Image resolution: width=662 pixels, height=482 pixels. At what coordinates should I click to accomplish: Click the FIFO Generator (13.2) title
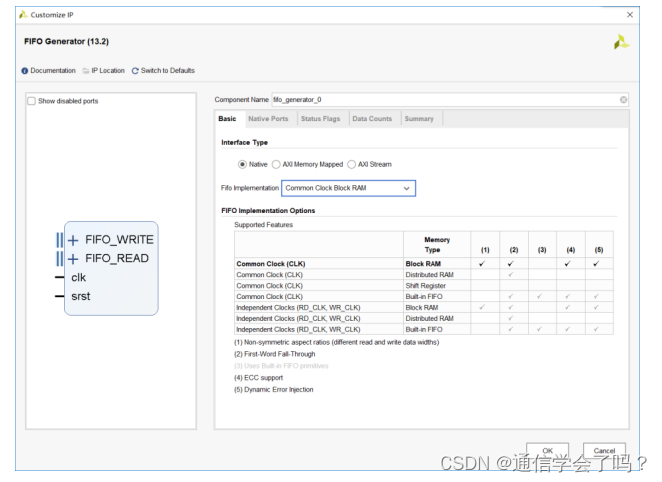coord(66,41)
